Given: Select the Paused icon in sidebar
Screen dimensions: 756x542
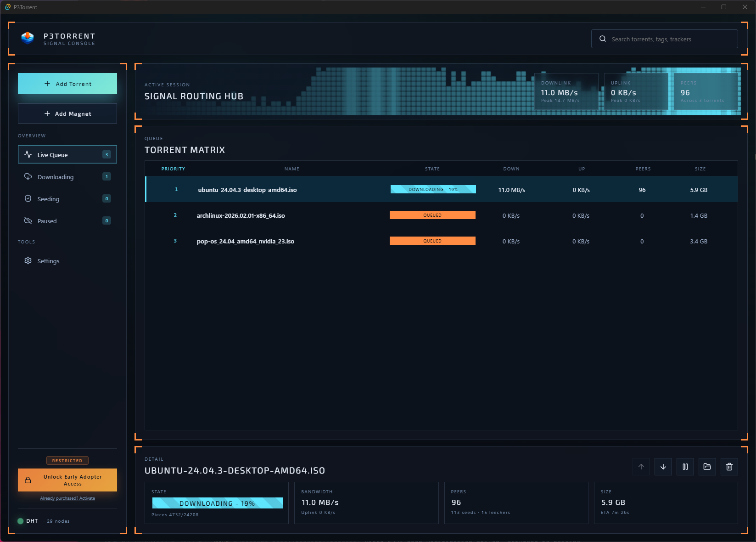Looking at the screenshot, I should coord(28,221).
